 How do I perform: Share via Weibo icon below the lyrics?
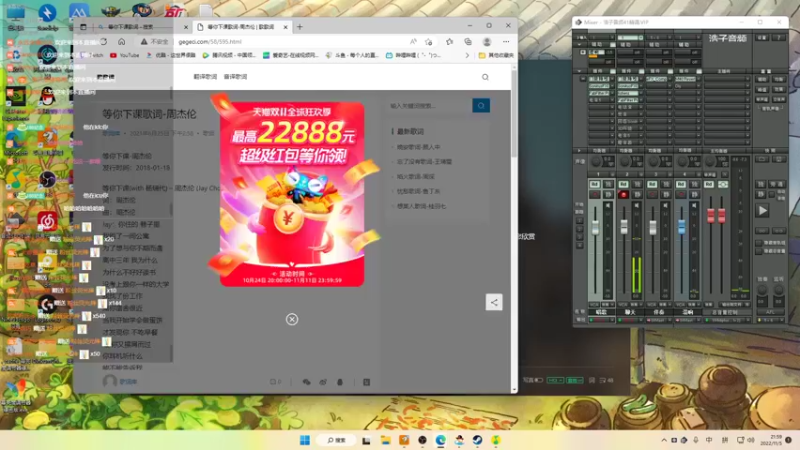323,382
